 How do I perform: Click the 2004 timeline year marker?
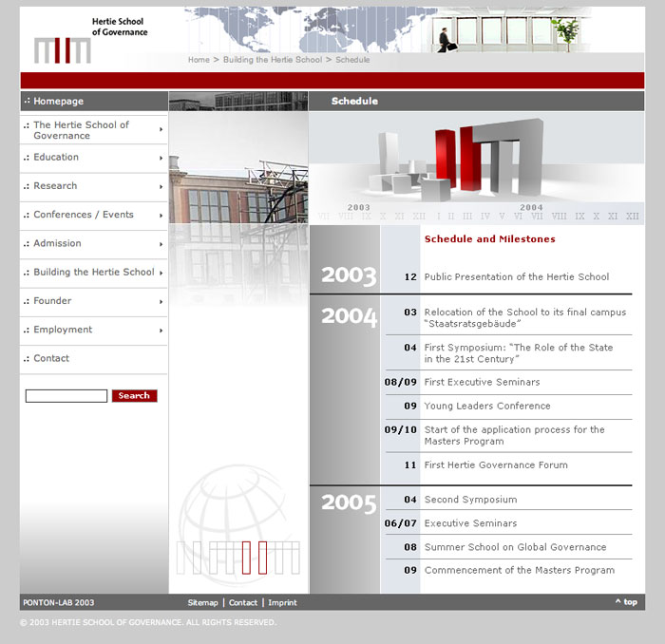531,207
